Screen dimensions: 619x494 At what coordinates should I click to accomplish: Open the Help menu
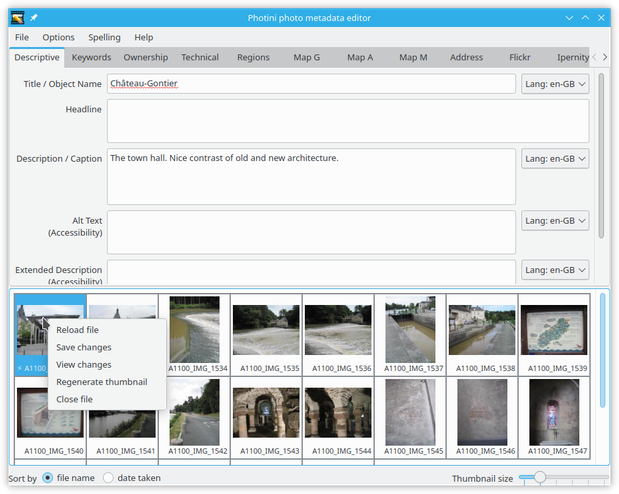click(x=144, y=37)
